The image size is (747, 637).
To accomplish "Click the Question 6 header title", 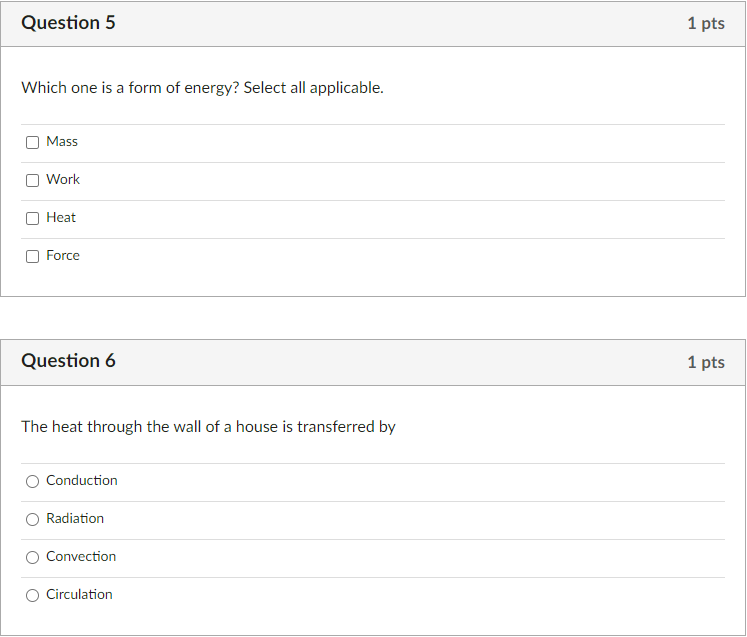I will [x=69, y=361].
